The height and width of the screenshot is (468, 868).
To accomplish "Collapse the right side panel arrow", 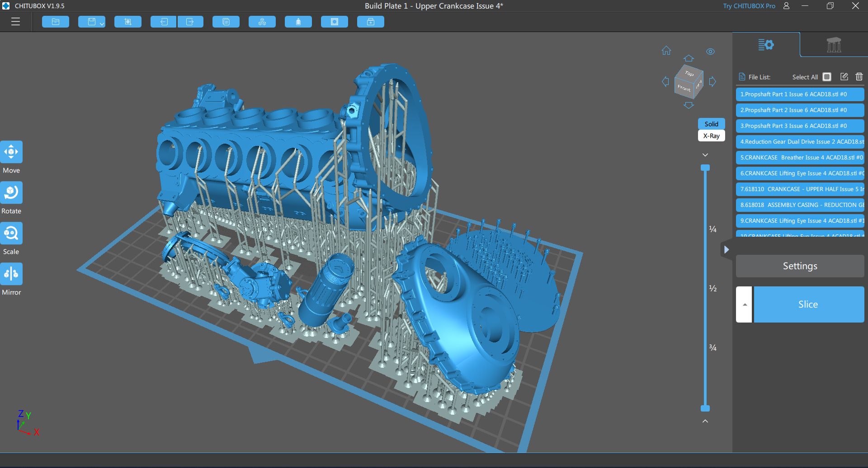I will [726, 249].
